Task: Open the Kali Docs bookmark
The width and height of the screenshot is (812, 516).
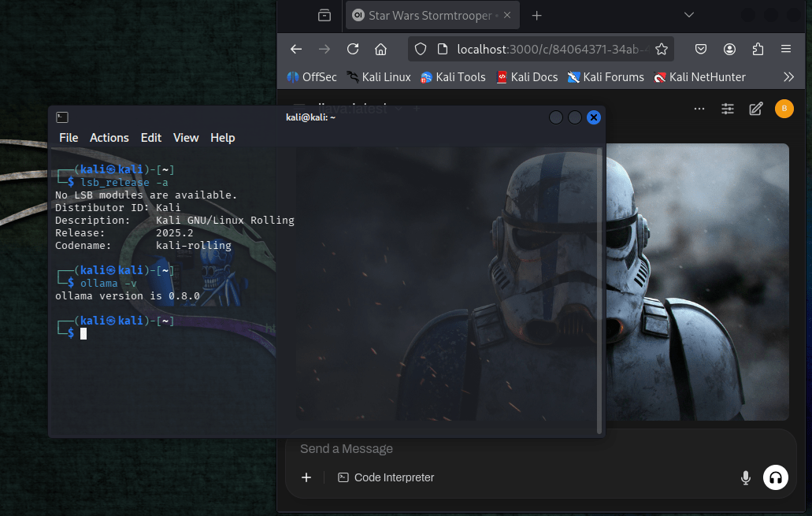Action: 527,77
